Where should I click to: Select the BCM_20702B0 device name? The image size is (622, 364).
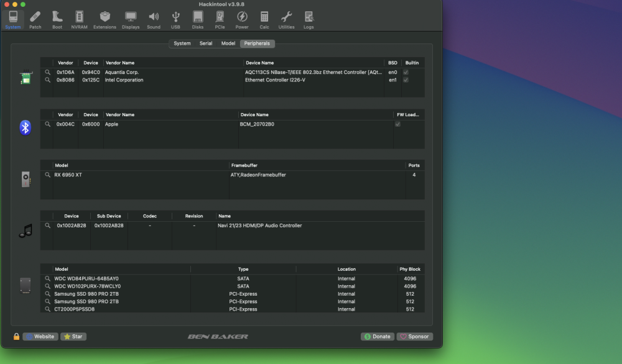(257, 124)
